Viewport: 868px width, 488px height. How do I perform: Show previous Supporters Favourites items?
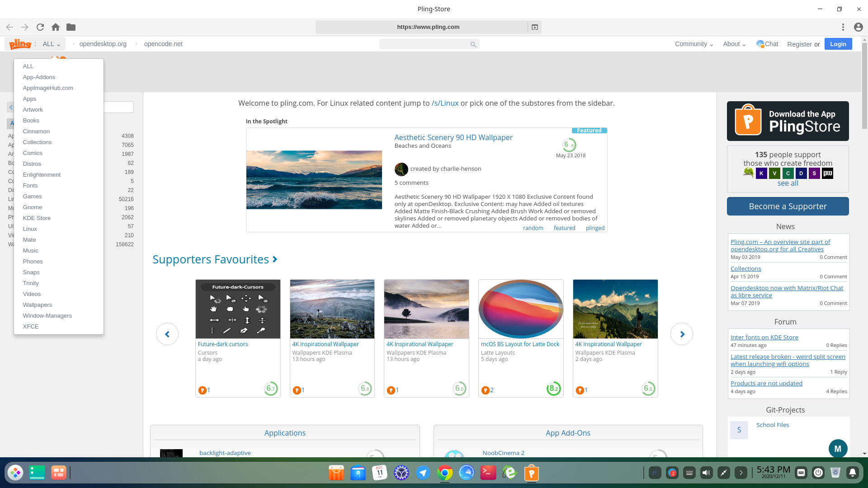[x=167, y=334]
